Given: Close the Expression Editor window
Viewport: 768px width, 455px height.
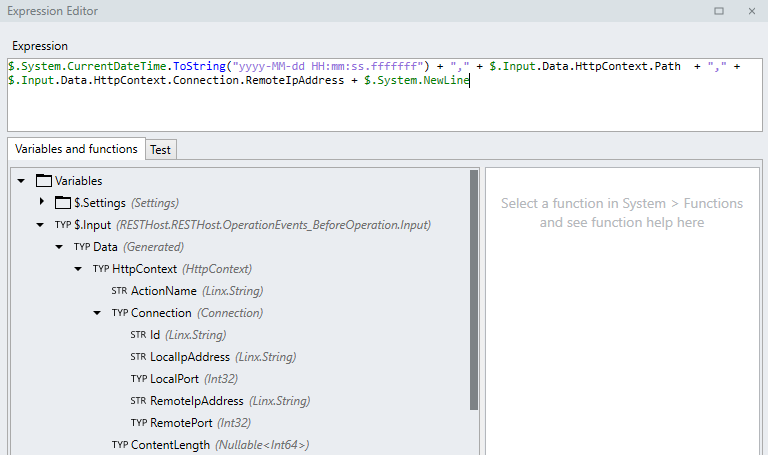Looking at the screenshot, I should (x=752, y=11).
